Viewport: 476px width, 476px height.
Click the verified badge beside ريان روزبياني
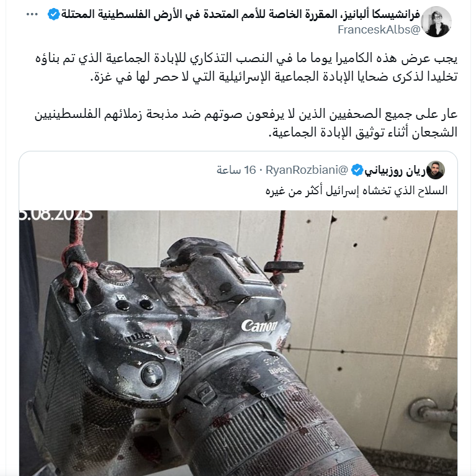[x=357, y=170]
